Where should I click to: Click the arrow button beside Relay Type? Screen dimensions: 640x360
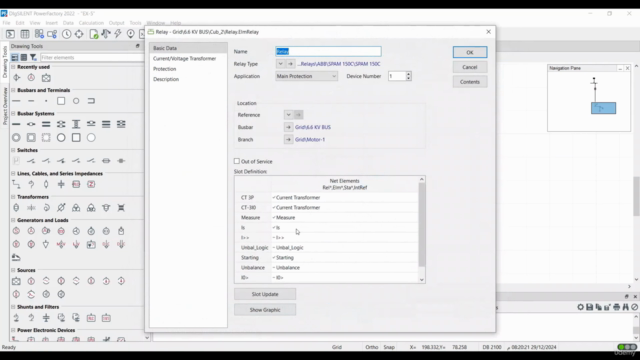point(290,64)
